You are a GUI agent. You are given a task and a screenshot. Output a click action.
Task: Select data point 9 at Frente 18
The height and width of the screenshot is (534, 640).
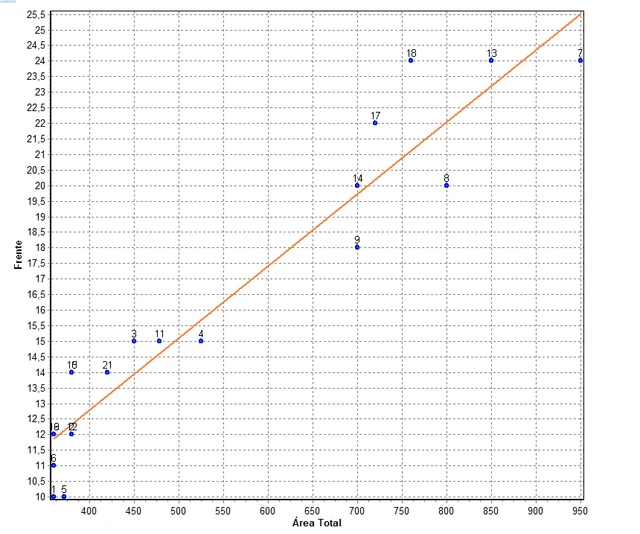(357, 247)
